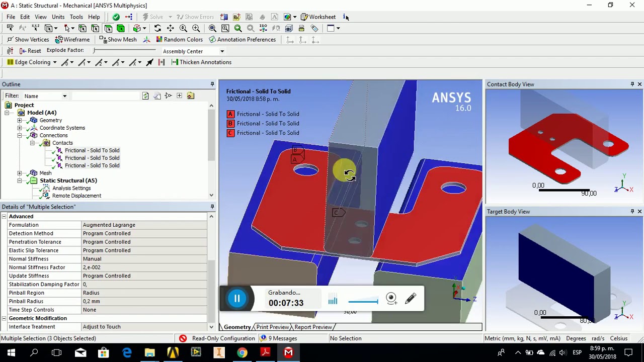Select the Body selection filter
Screen dimensions: 644x362
point(121,28)
